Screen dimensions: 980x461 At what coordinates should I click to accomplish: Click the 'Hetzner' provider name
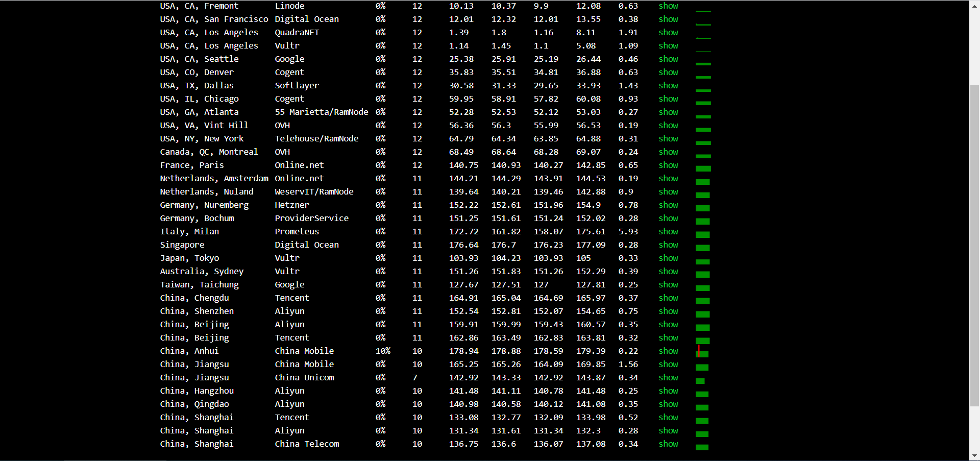tap(292, 205)
